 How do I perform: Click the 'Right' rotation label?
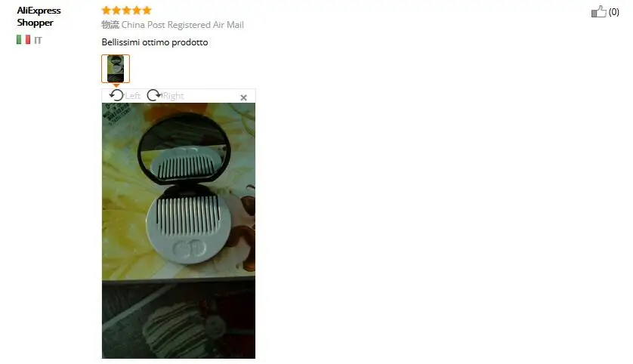[x=173, y=96]
